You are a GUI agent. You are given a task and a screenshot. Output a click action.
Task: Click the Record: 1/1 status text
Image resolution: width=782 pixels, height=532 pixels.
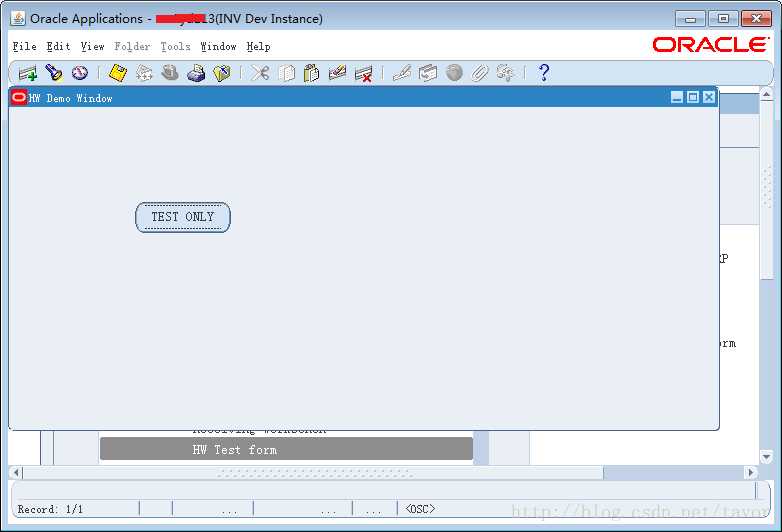tap(50, 509)
